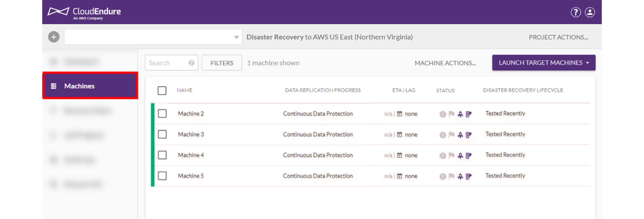The height and width of the screenshot is (219, 644).
Task: Click the flag status icon for Machine 5
Action: pyautogui.click(x=451, y=176)
